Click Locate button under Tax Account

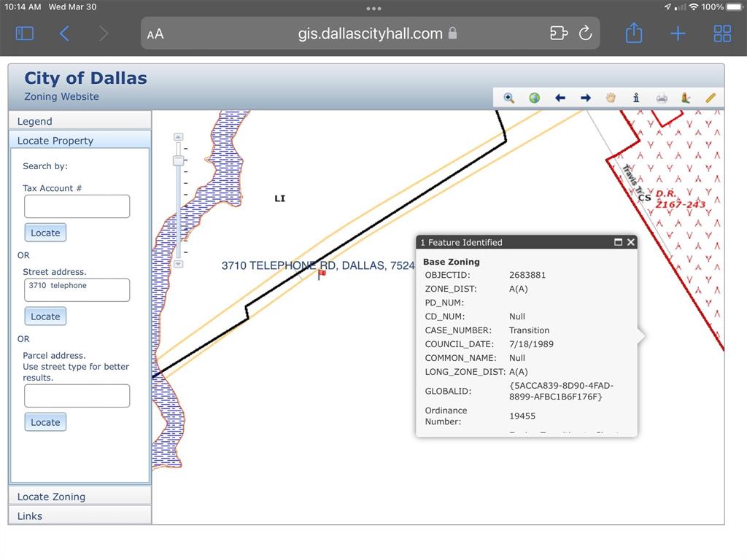45,233
